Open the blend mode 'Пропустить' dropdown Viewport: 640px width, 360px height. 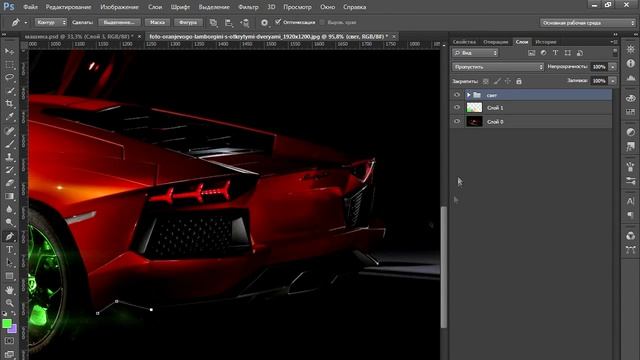(498, 67)
